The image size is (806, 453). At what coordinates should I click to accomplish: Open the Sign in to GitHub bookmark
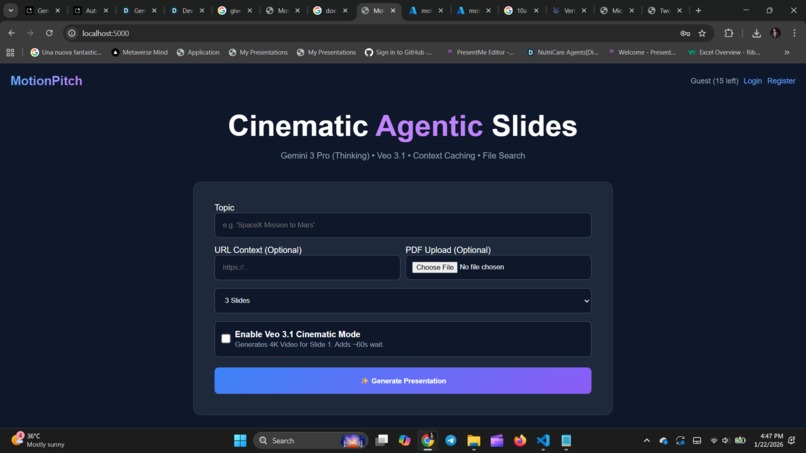[399, 52]
